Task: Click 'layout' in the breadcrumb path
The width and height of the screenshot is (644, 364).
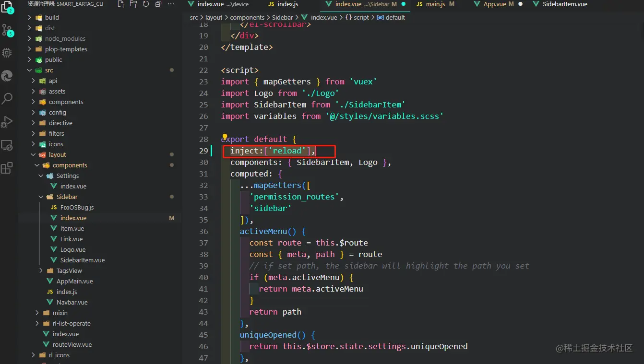Action: pyautogui.click(x=214, y=17)
